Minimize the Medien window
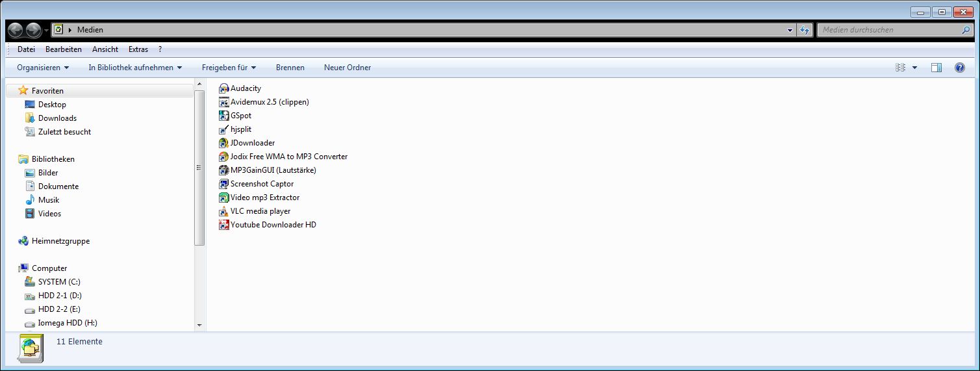980x371 pixels. point(920,12)
